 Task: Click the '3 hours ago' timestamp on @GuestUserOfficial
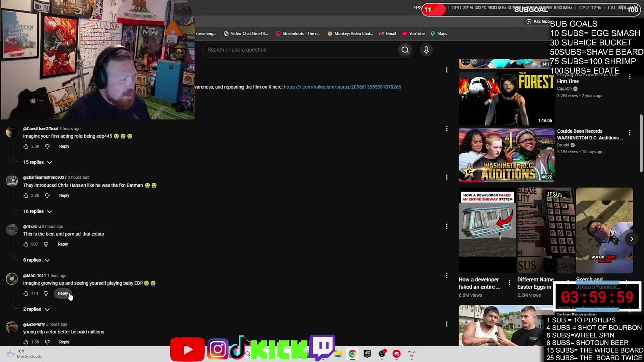tap(70, 129)
